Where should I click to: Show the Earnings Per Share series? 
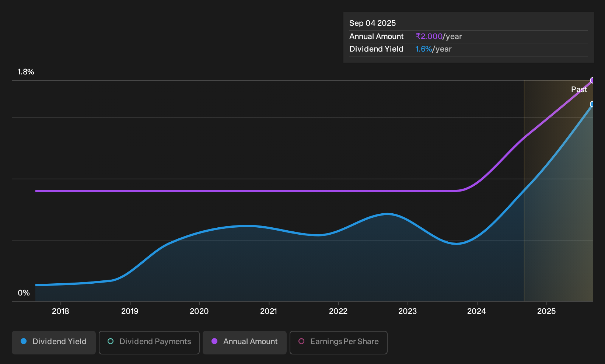[x=339, y=342]
